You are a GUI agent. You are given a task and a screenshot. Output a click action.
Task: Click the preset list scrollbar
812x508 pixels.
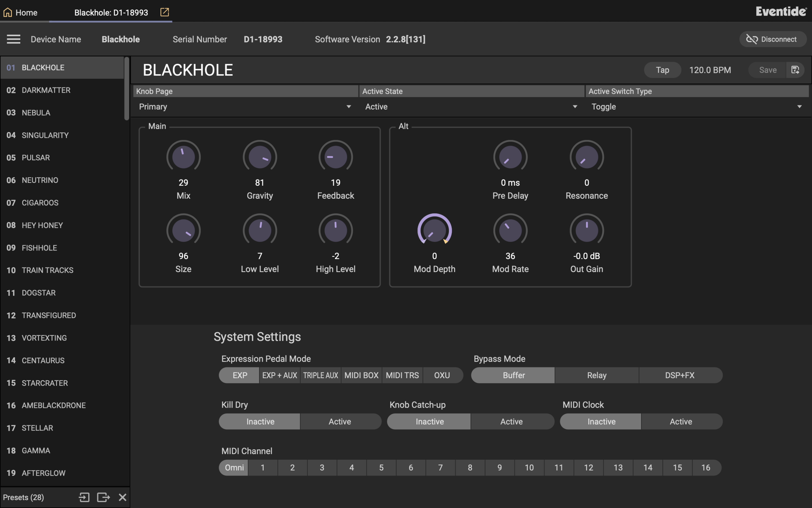(127, 88)
